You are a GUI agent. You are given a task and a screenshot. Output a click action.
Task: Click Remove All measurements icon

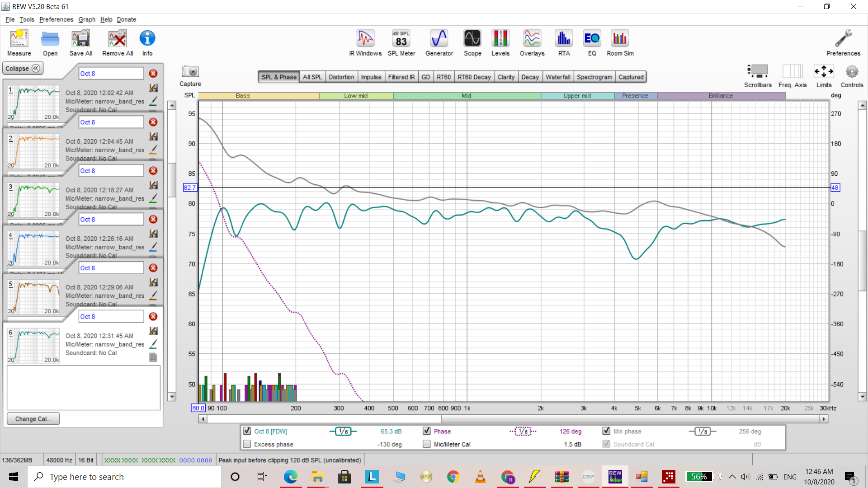(x=118, y=43)
